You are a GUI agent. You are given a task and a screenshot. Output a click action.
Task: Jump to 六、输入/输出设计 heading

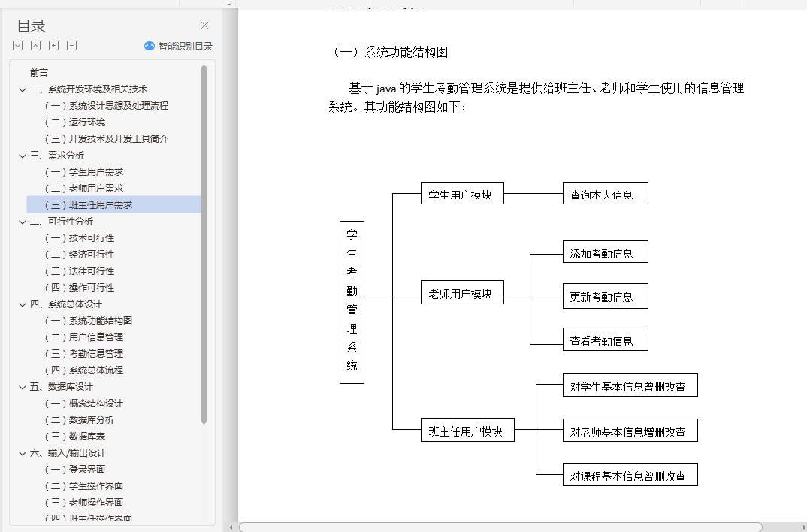[68, 452]
